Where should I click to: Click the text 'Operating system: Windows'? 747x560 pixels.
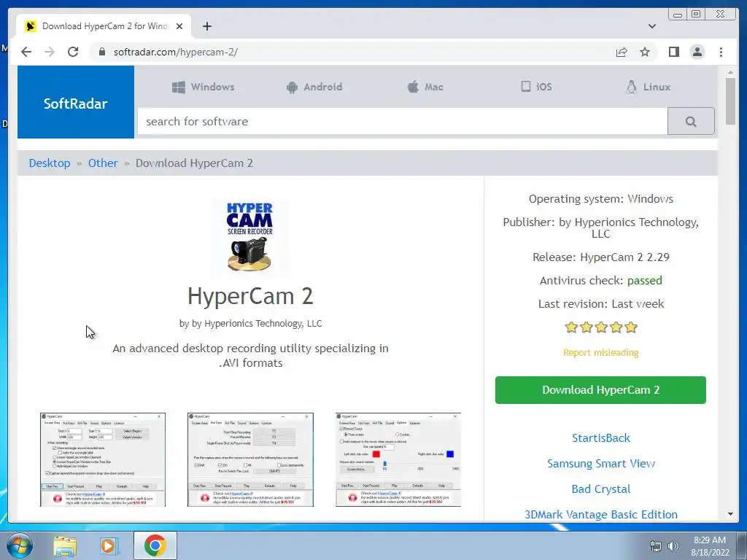point(601,198)
